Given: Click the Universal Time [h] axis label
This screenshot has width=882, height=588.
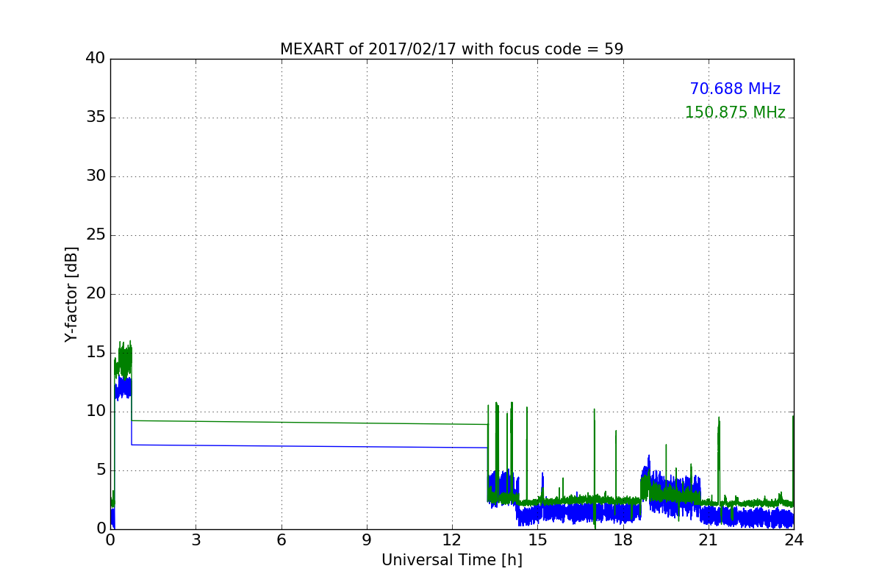Looking at the screenshot, I should point(452,560).
